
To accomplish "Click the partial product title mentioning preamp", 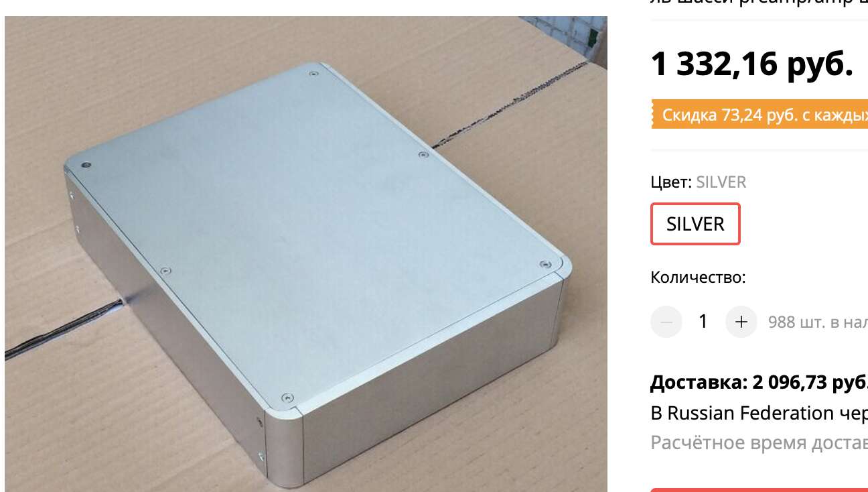I will pyautogui.click(x=759, y=3).
